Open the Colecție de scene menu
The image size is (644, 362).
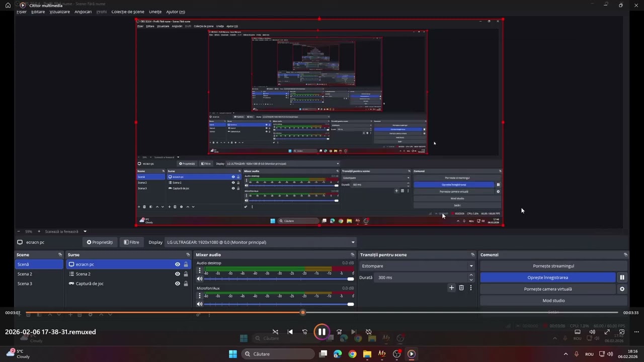click(x=128, y=12)
